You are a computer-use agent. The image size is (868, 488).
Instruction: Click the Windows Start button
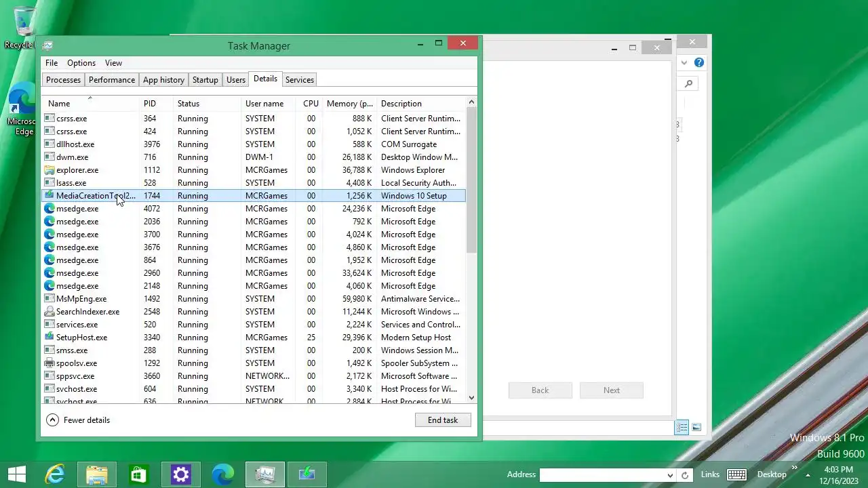pyautogui.click(x=16, y=474)
